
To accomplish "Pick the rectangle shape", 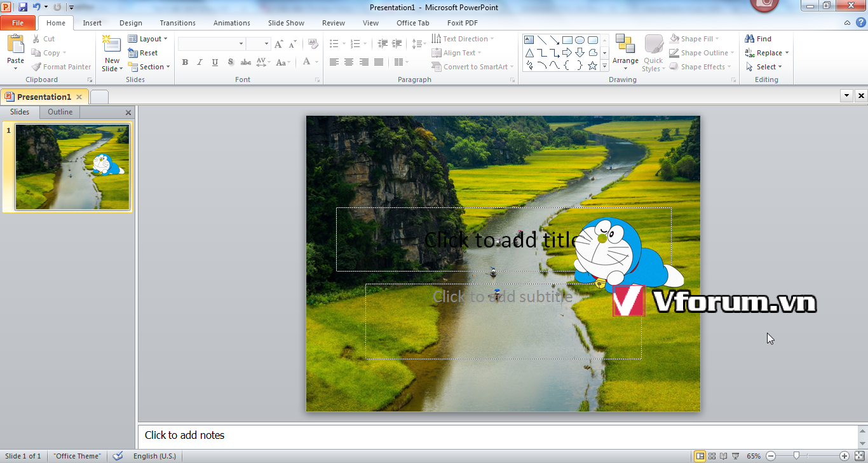I will (567, 39).
